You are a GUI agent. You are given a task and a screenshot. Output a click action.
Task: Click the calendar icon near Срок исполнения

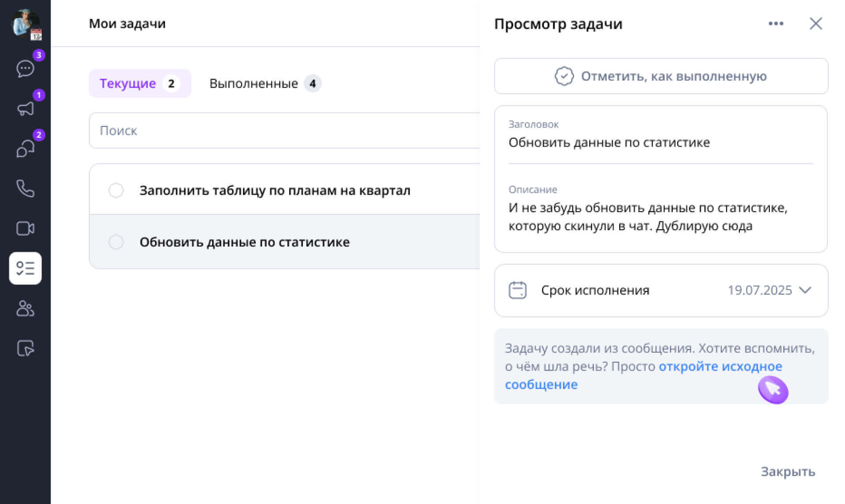pos(517,290)
